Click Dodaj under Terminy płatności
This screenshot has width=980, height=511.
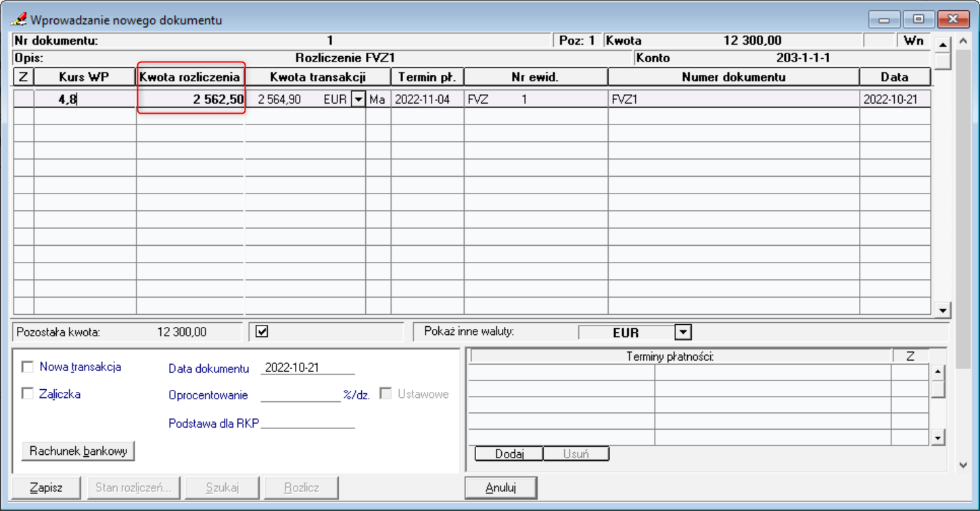(x=509, y=453)
